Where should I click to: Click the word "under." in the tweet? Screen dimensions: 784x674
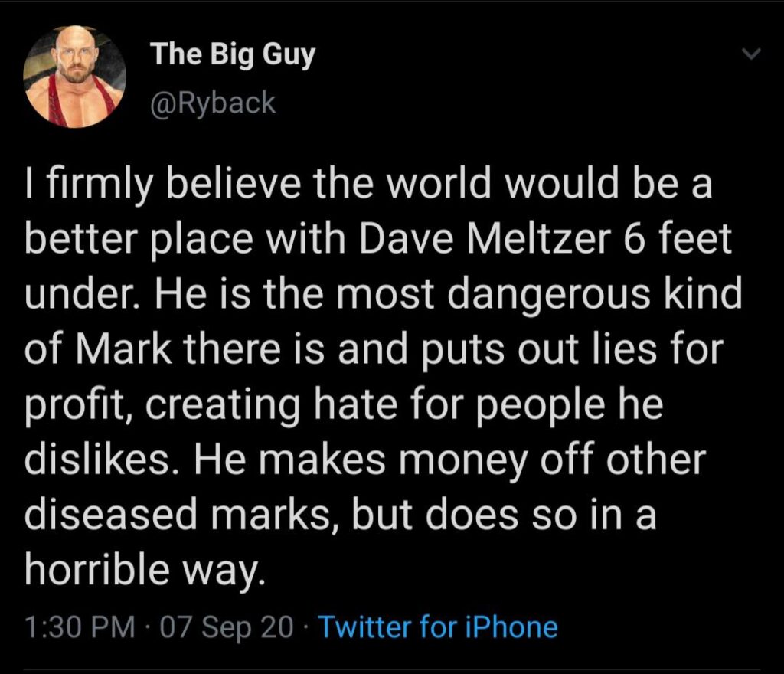tap(86, 297)
